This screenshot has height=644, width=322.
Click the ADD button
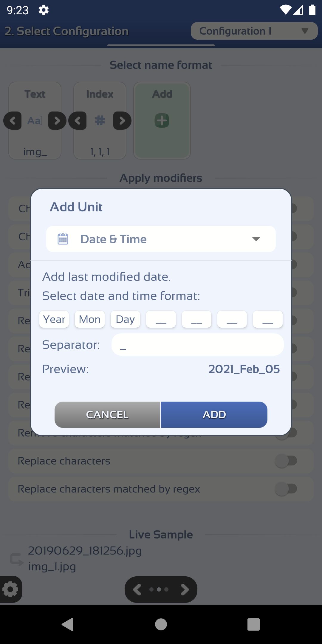click(214, 415)
